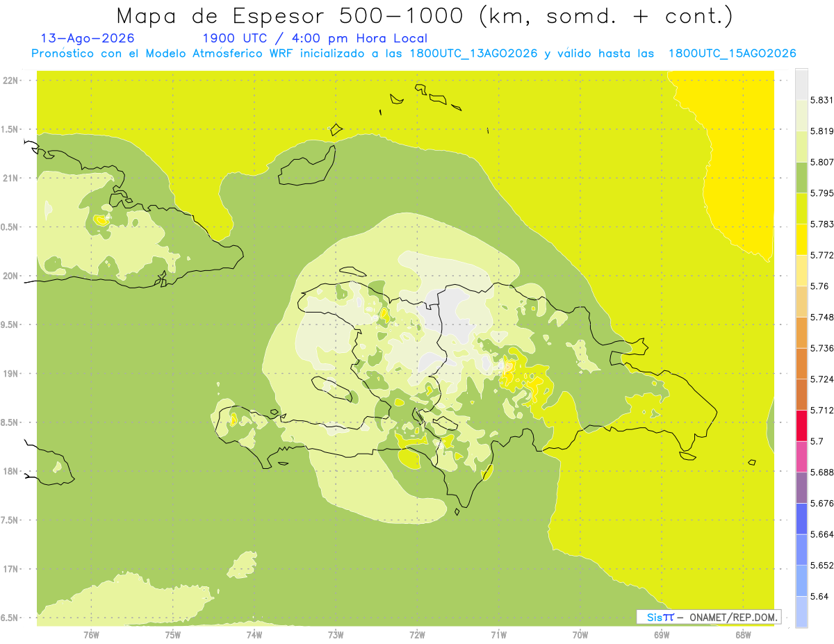Click the legend value '5.64'

tap(819, 596)
